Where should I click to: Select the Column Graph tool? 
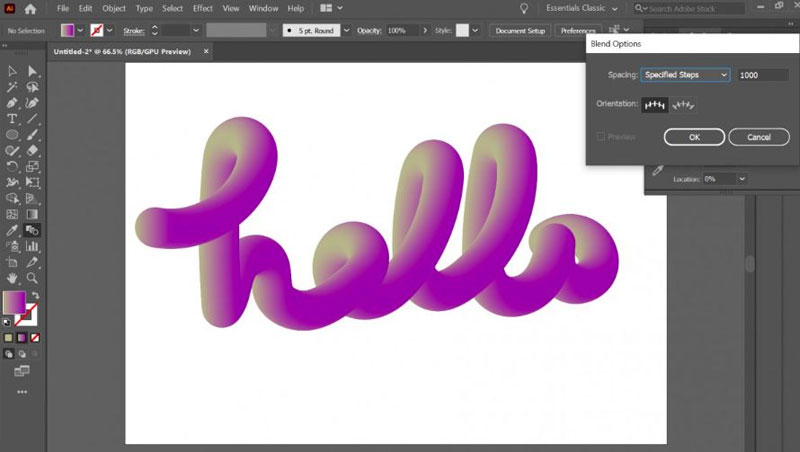(x=32, y=246)
